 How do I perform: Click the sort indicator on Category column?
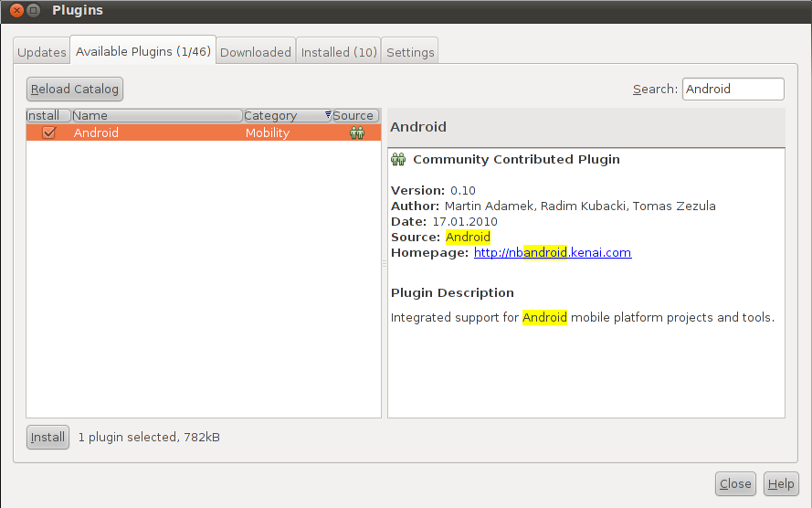[328, 114]
